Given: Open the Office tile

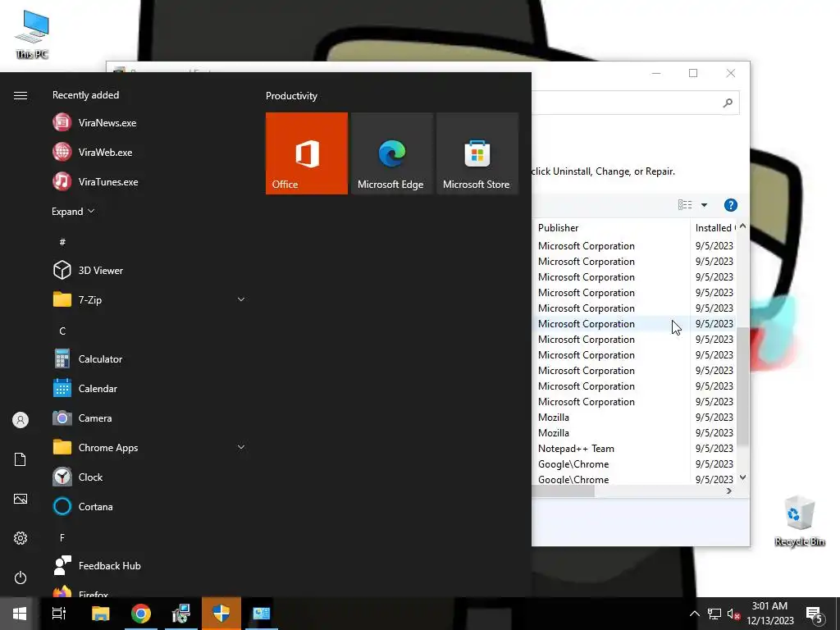Looking at the screenshot, I should (307, 153).
